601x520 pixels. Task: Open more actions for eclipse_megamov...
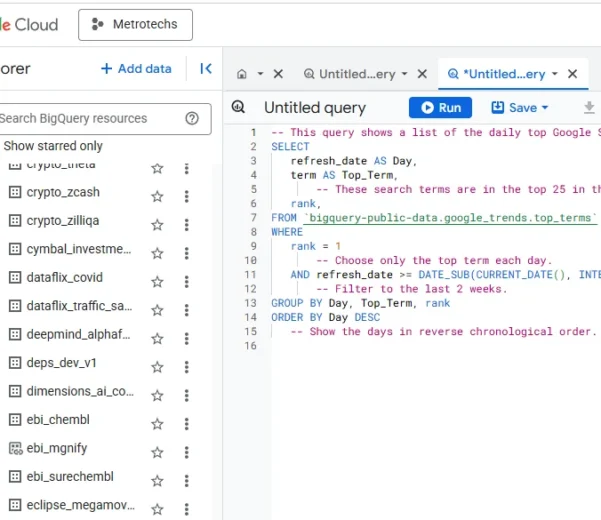point(187,509)
